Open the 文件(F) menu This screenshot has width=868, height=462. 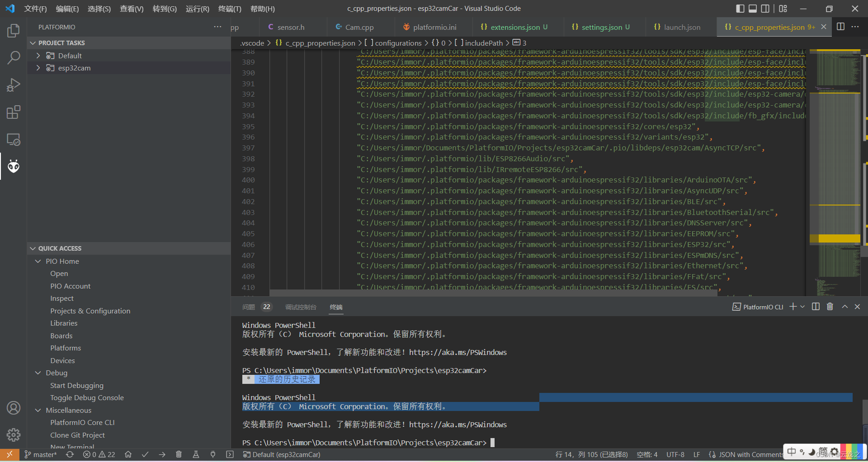pyautogui.click(x=35, y=9)
